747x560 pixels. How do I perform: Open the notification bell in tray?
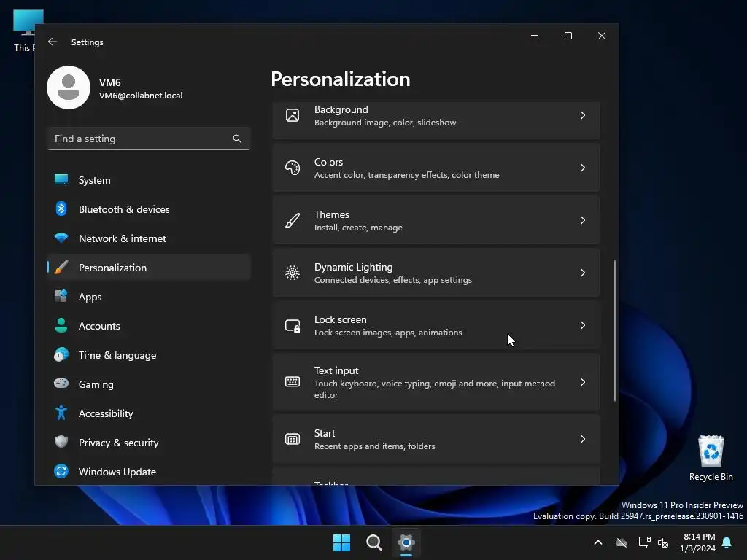click(727, 542)
